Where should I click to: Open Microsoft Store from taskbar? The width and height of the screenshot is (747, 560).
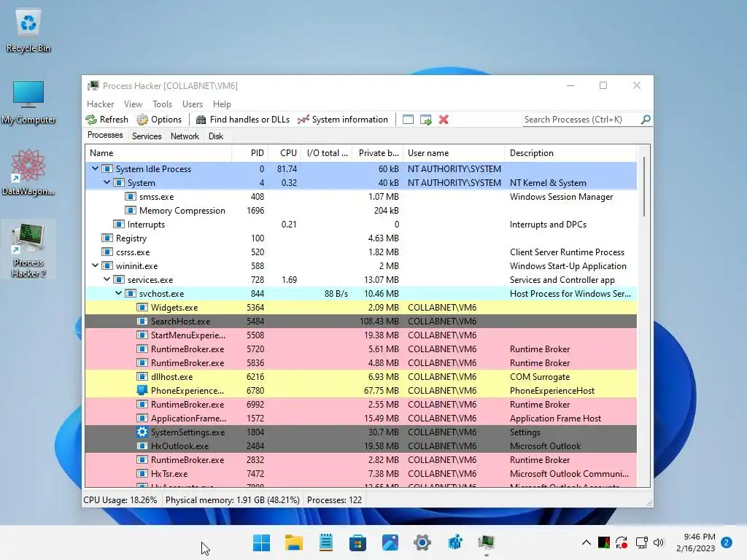point(357,542)
